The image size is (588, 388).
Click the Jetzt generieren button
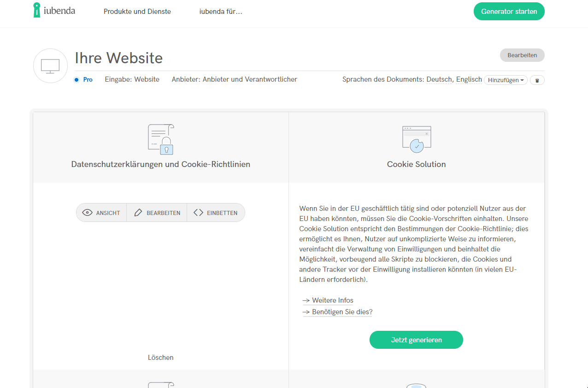point(416,340)
